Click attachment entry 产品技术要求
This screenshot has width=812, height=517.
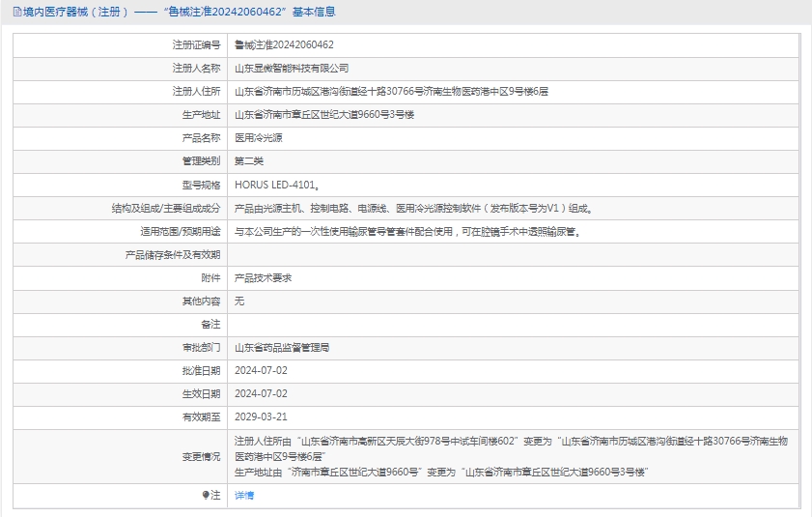[263, 277]
